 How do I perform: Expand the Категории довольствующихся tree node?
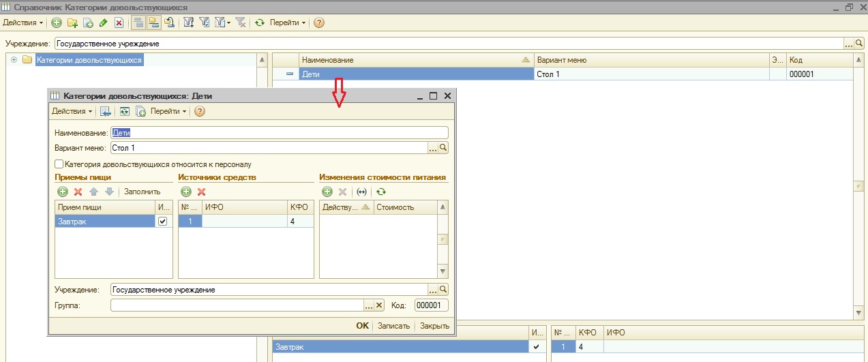point(14,60)
